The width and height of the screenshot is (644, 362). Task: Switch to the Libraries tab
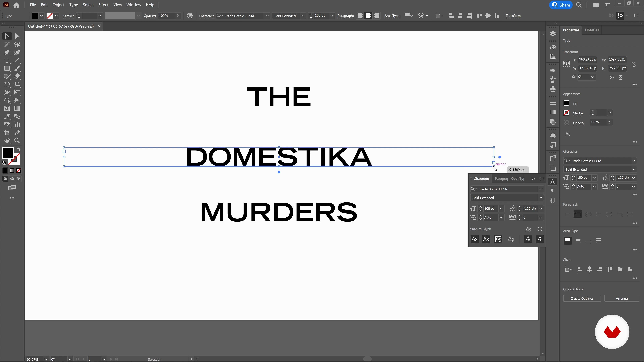coord(592,30)
